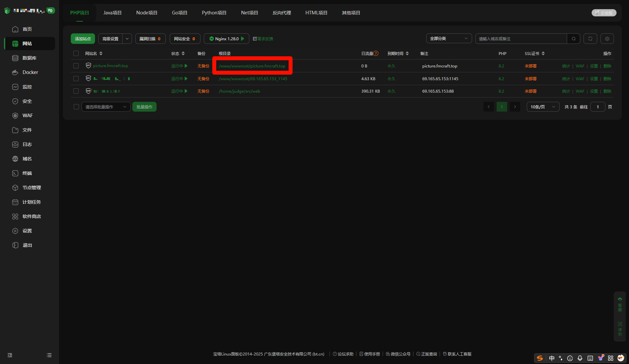This screenshot has height=364, width=629.
Task: Toggle select-all checkbox in table header
Action: (x=76, y=53)
